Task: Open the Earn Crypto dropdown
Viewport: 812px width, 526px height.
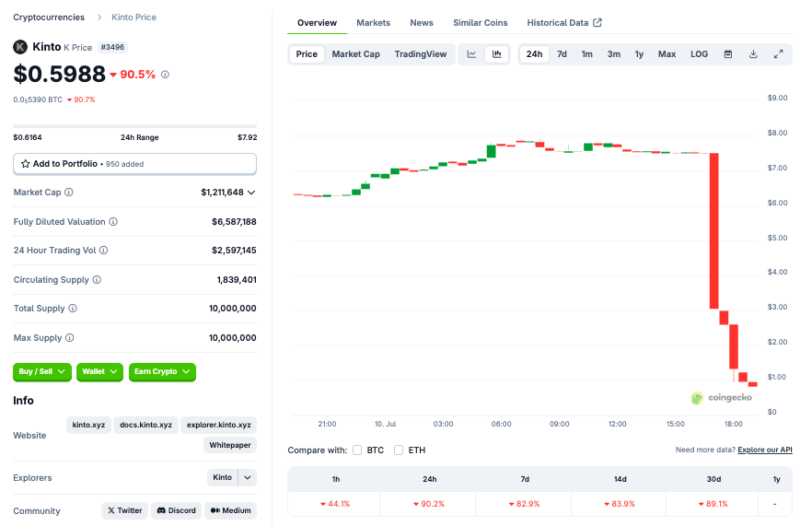Action: point(162,371)
